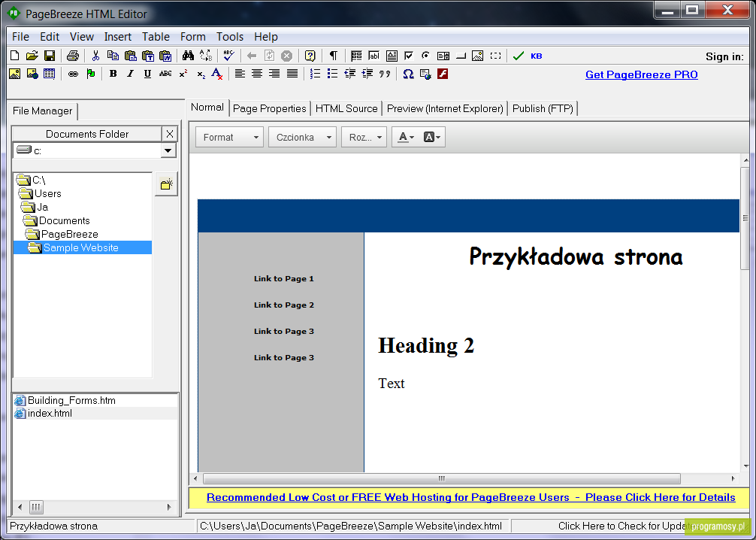Insert a bulleted list
Image resolution: width=756 pixels, height=540 pixels.
(x=332, y=74)
